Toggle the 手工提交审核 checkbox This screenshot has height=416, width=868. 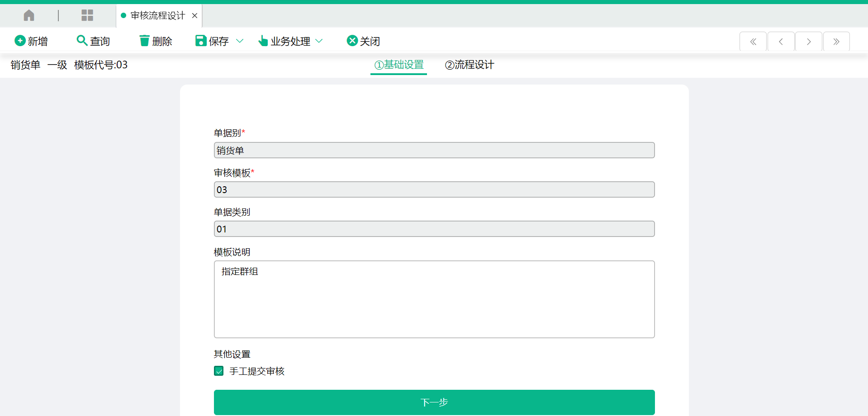(x=219, y=371)
